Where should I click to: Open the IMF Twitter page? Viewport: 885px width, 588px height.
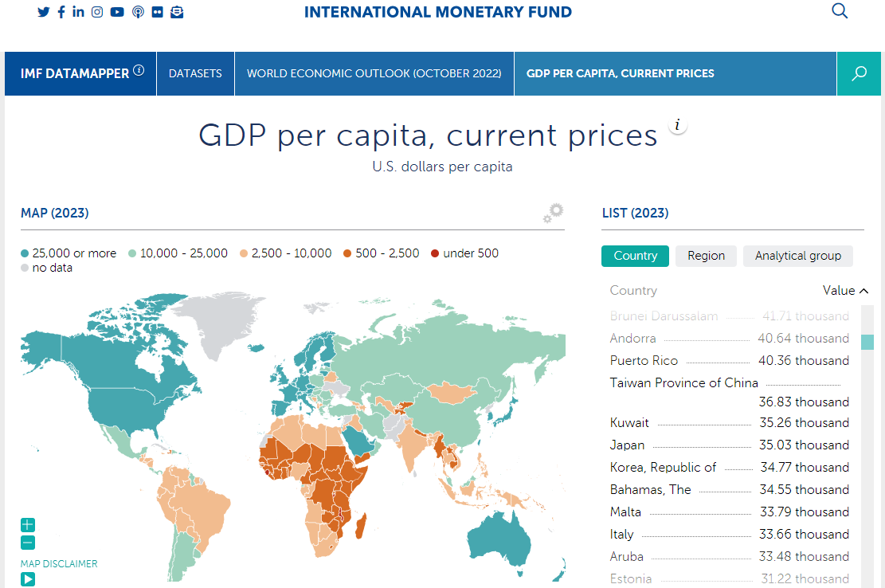tap(43, 12)
